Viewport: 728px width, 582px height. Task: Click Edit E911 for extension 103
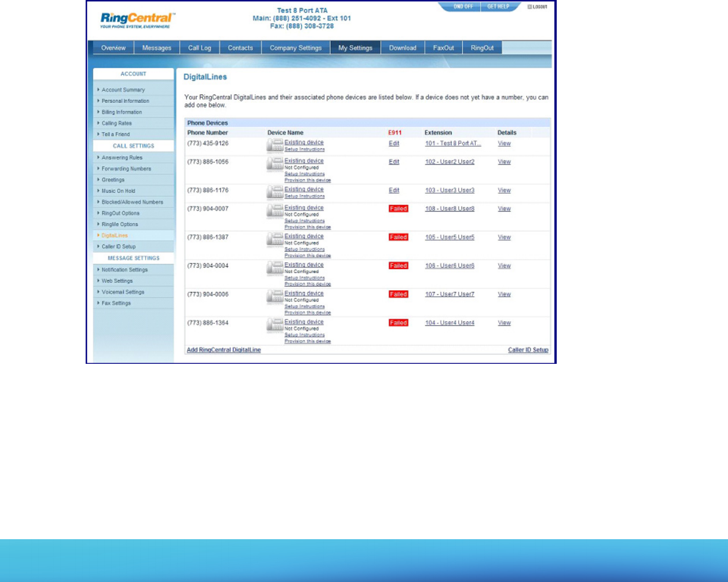(x=394, y=190)
